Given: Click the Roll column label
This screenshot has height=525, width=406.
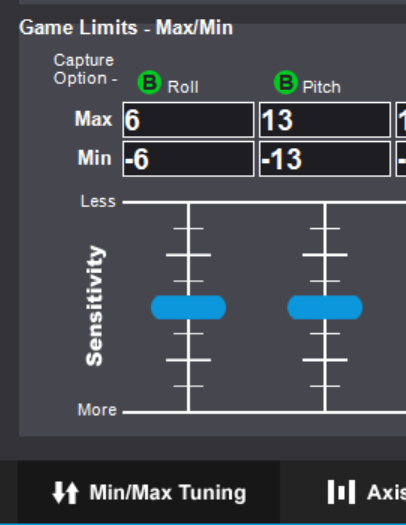Looking at the screenshot, I should pyautogui.click(x=183, y=87).
